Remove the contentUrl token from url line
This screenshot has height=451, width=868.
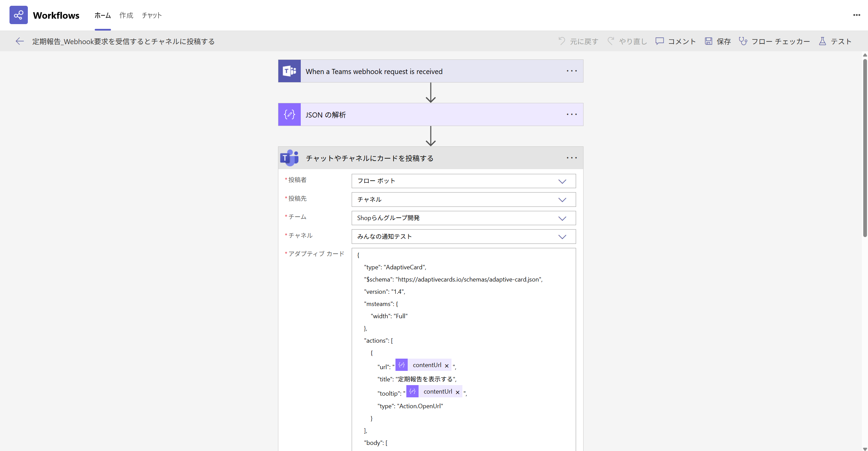[447, 366]
